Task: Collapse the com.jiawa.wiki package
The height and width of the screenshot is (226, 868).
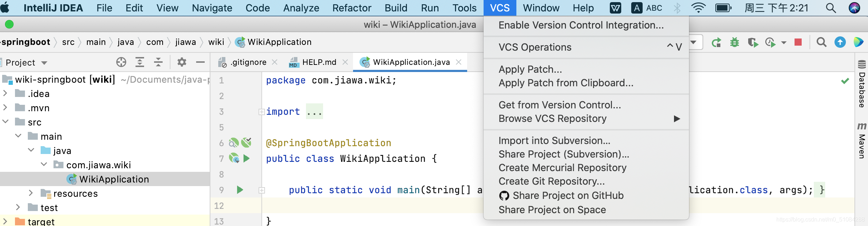Action: tap(44, 165)
